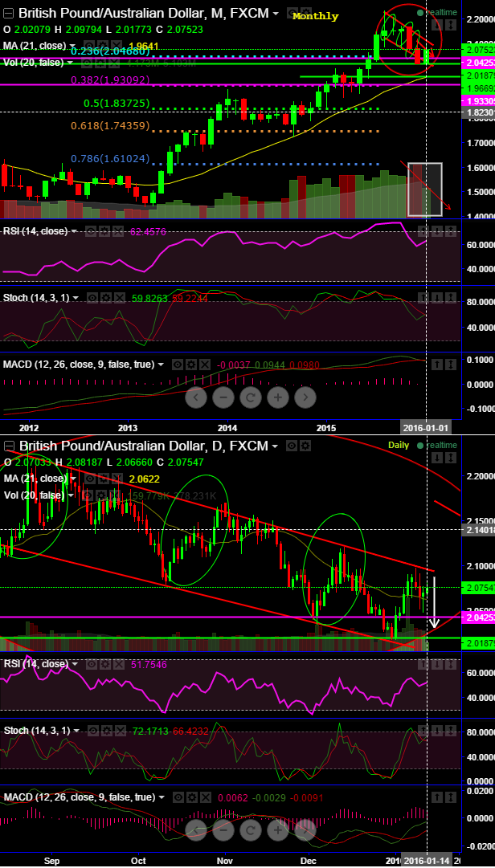
Task: Open MACD settings gear in the daily chart
Action: 191,797
